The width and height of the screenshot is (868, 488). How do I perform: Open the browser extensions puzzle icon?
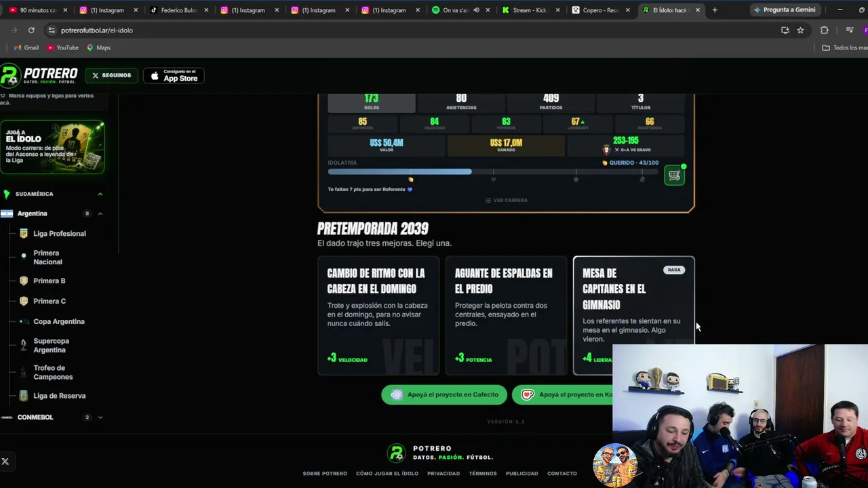(x=825, y=30)
